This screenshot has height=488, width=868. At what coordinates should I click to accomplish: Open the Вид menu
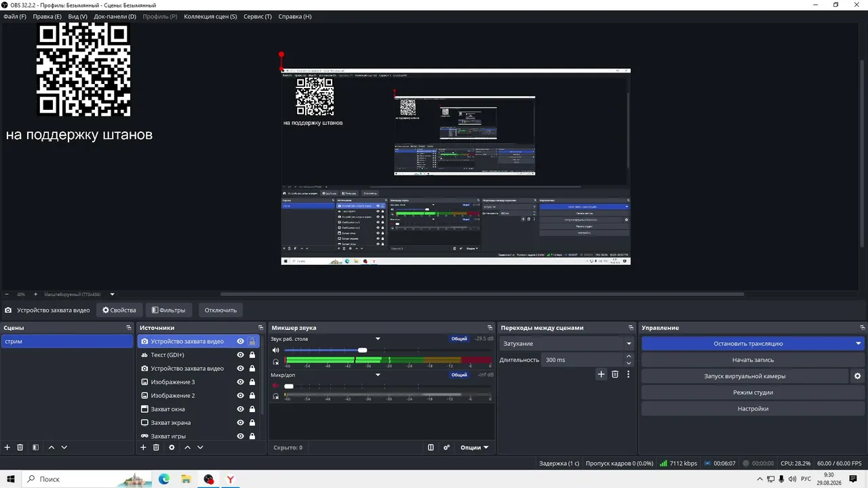coord(78,16)
